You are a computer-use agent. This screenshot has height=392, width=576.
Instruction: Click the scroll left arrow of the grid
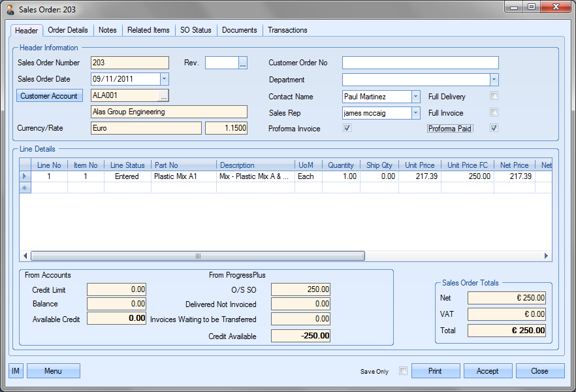26,256
